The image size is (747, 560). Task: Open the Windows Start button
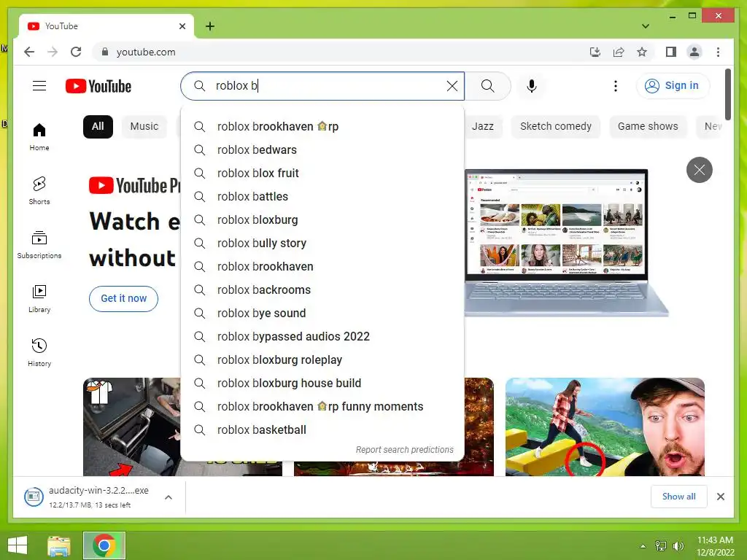pos(18,545)
